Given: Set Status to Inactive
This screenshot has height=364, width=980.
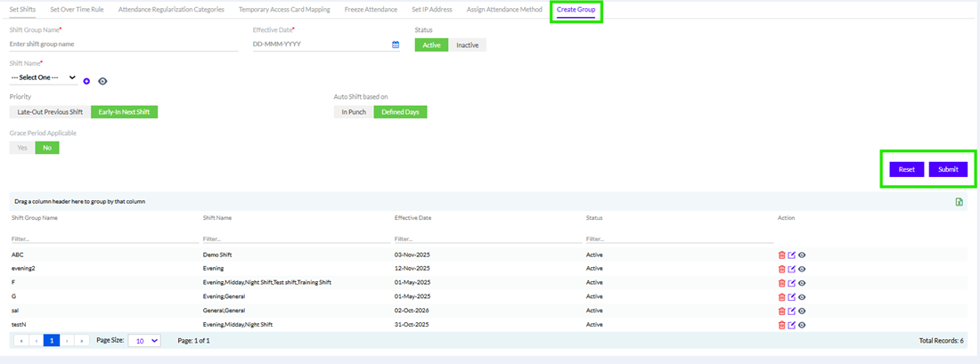Looking at the screenshot, I should click(467, 44).
